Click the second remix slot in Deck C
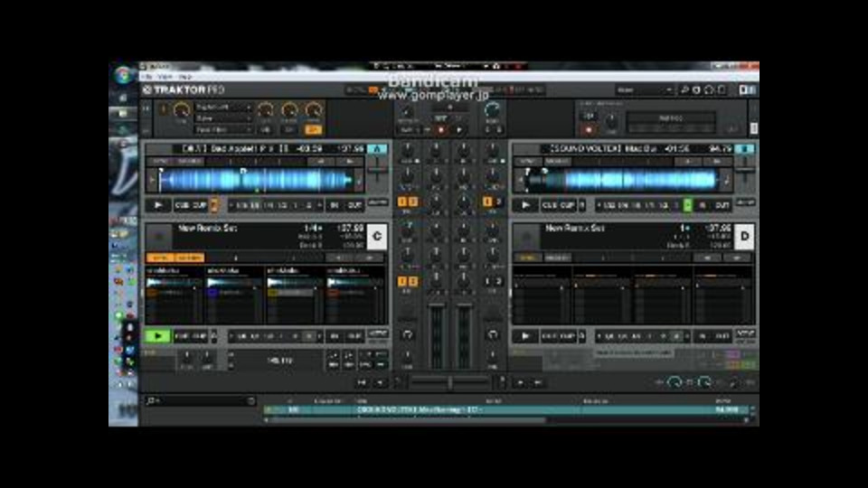 pyautogui.click(x=235, y=296)
